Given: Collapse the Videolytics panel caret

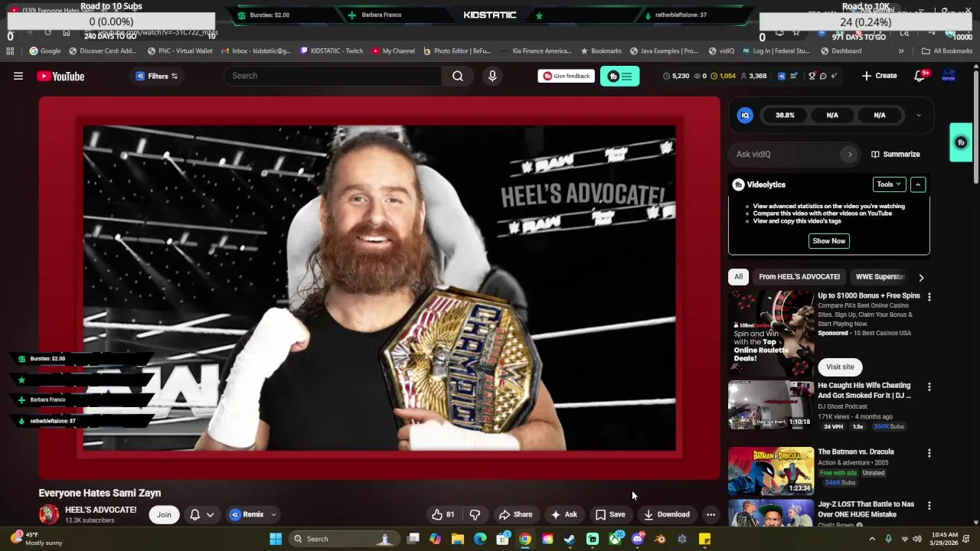Looking at the screenshot, I should point(917,184).
